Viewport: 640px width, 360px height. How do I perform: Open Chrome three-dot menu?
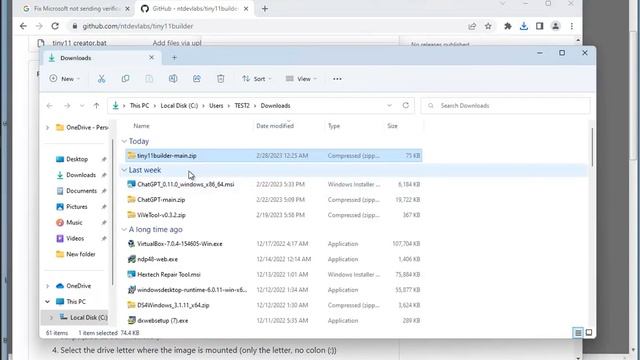(x=572, y=26)
